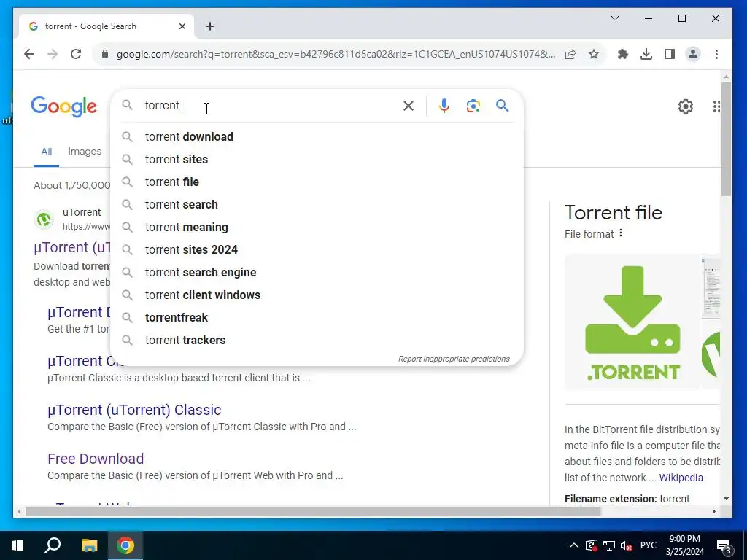Click the Chrome address bar URL
Viewport: 747px width, 560px height.
click(336, 54)
